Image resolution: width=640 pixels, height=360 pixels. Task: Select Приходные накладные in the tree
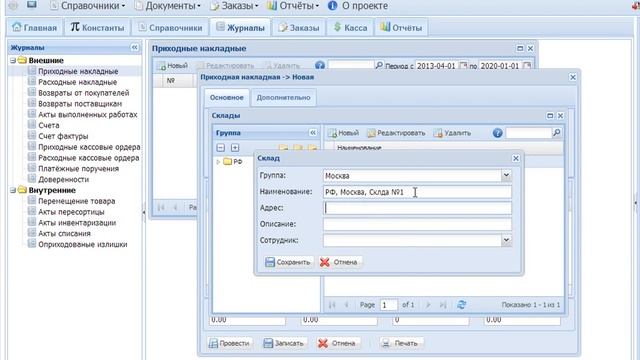click(78, 71)
